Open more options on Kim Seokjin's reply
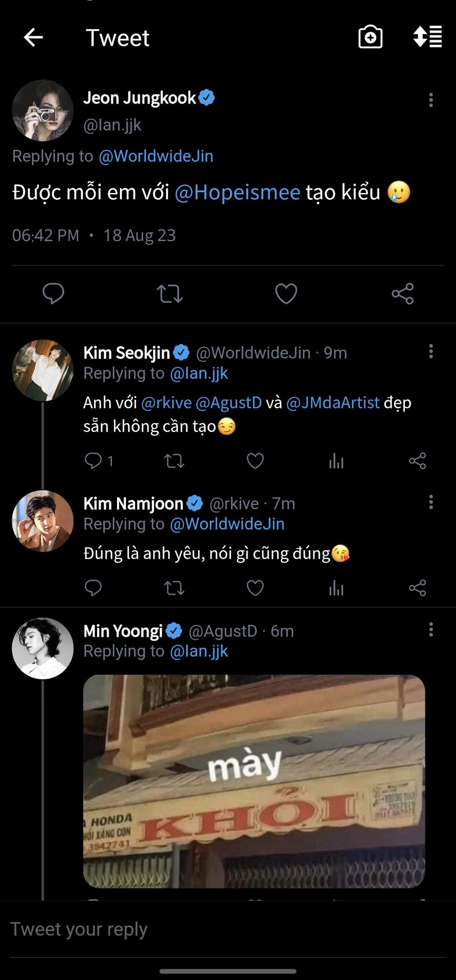The height and width of the screenshot is (980, 456). tap(431, 351)
